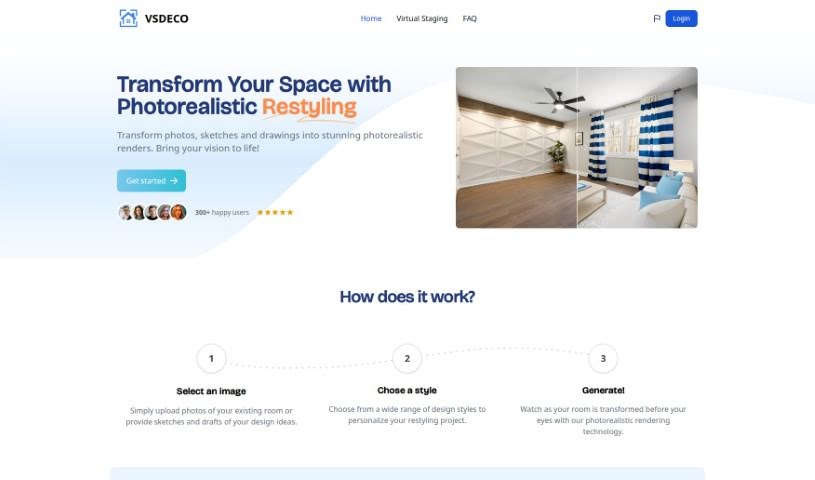
Task: Click the arrow icon in Get started
Action: point(174,180)
